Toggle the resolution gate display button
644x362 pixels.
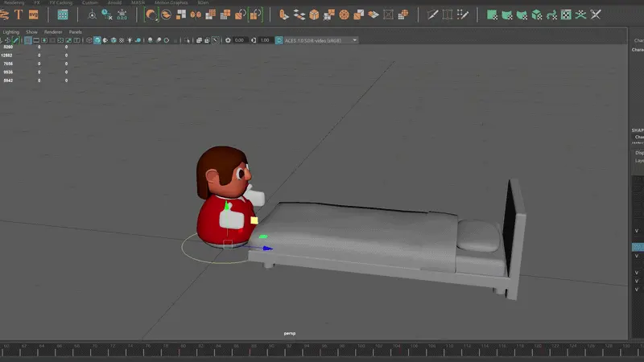(x=44, y=40)
